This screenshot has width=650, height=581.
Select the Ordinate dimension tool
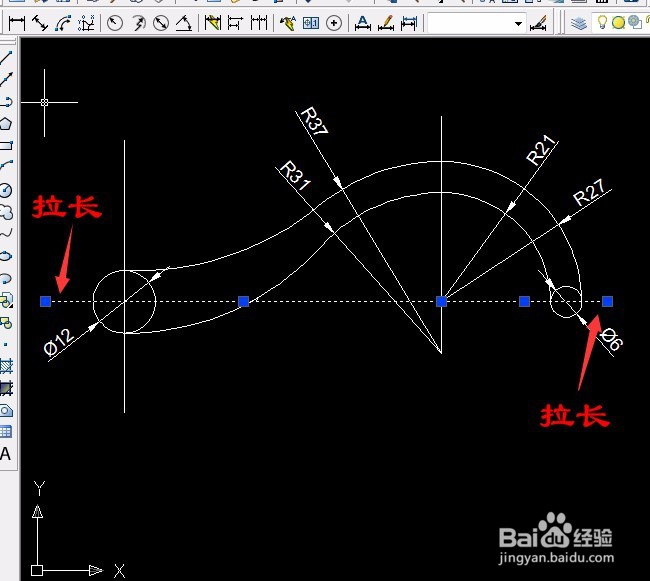(86, 23)
